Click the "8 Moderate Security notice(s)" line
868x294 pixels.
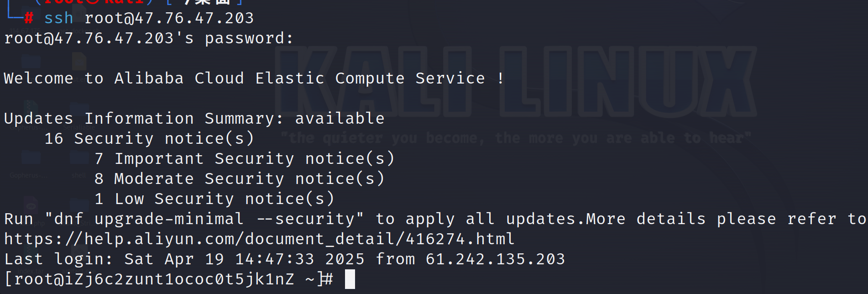240,179
